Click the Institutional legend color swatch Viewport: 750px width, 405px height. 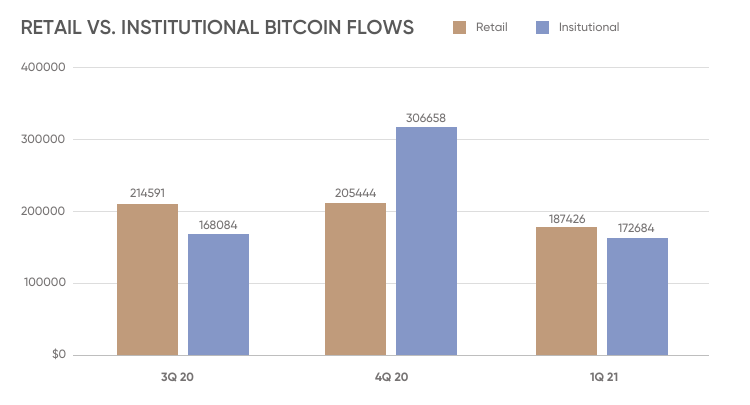(543, 27)
